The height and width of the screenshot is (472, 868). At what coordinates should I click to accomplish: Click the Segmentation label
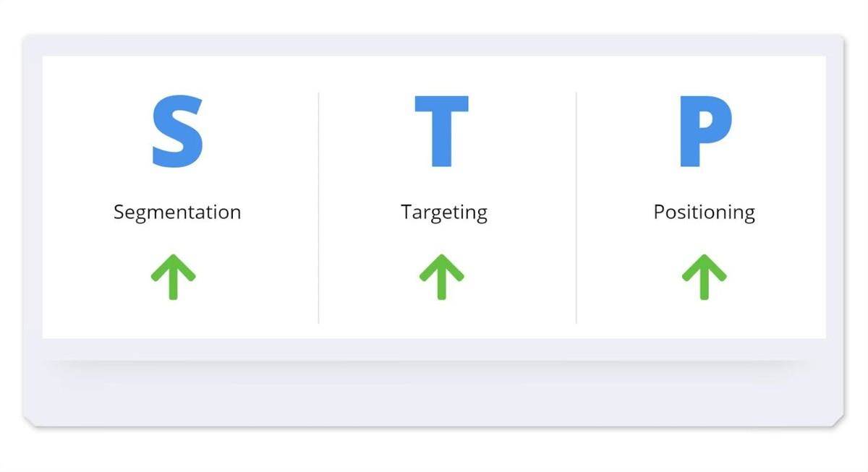coord(177,213)
